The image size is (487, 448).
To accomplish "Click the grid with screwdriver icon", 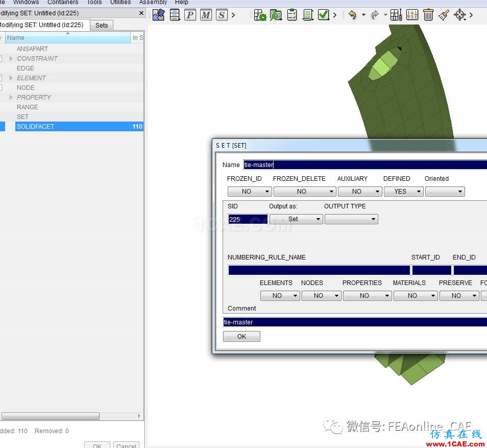I will pos(396,15).
